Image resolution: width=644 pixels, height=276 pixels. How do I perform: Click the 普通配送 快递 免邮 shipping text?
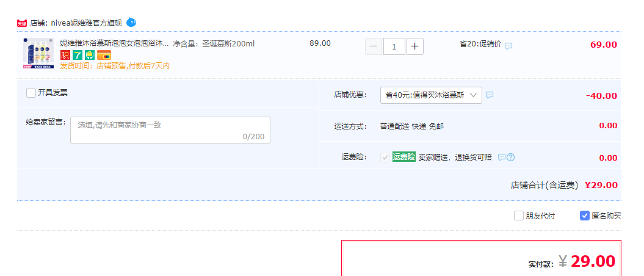click(x=412, y=126)
